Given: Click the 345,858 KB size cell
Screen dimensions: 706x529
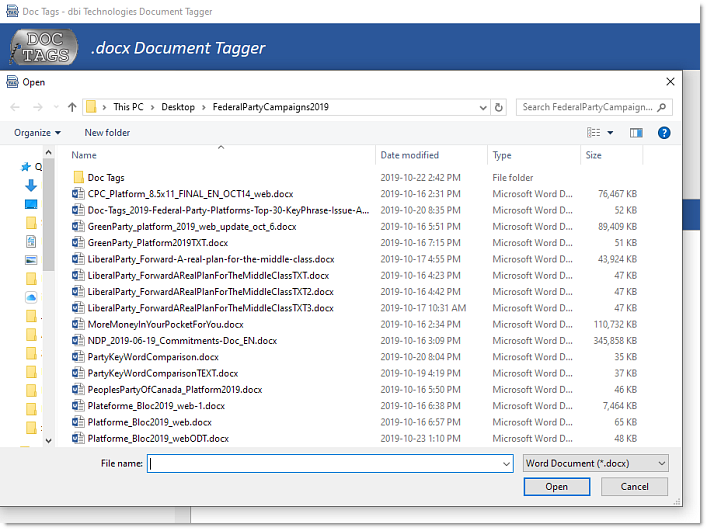Looking at the screenshot, I should (615, 341).
